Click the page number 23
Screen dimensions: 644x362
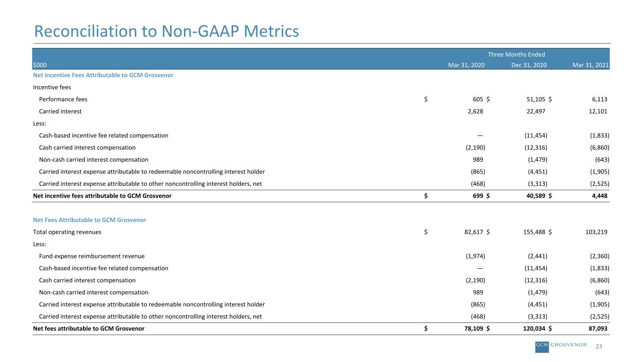click(x=599, y=346)
